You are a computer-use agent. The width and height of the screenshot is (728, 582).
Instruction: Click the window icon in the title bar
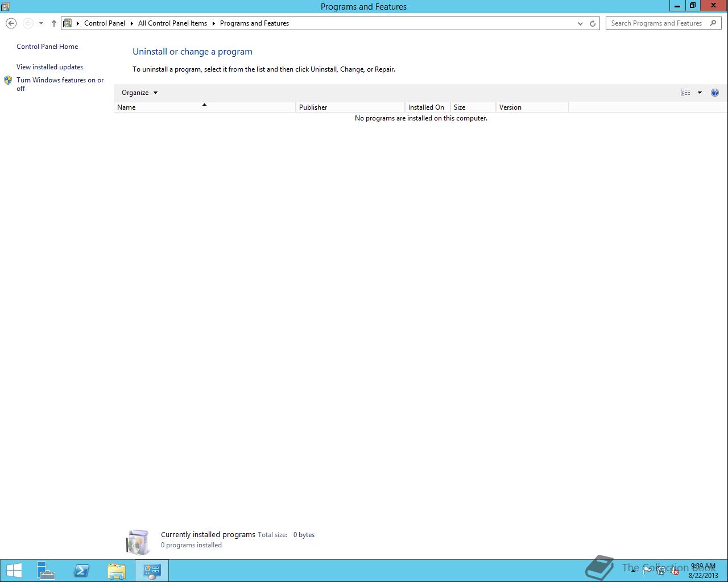(x=5, y=6)
